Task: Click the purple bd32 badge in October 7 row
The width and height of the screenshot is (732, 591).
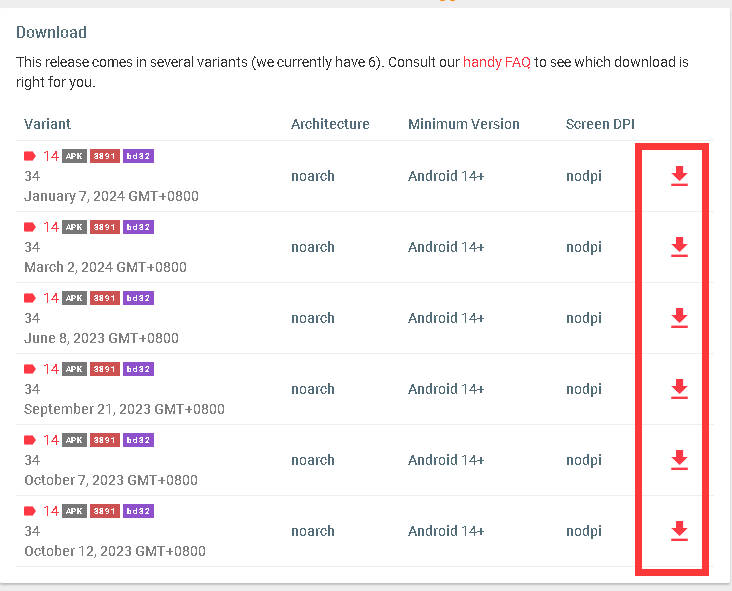Action: click(138, 440)
